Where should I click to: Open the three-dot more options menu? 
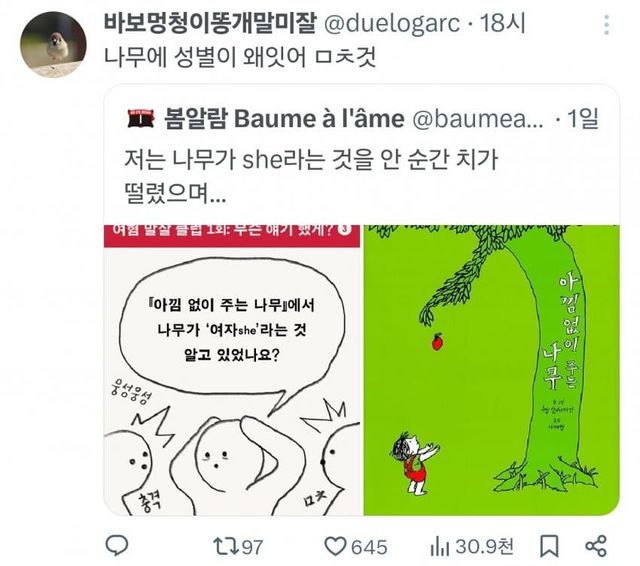pos(607,25)
